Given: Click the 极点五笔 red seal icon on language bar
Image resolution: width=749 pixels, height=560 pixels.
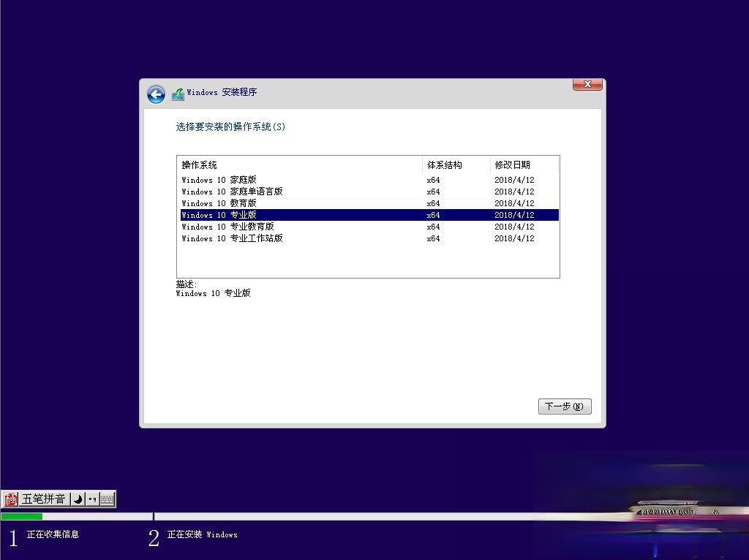Looking at the screenshot, I should [x=11, y=499].
